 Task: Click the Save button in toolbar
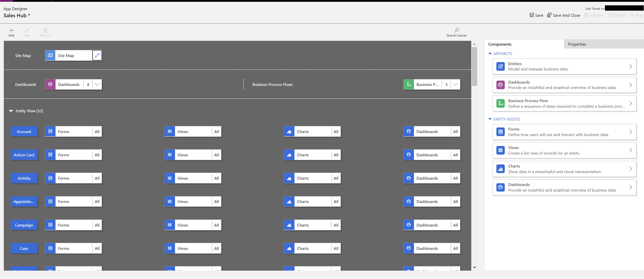pos(536,16)
